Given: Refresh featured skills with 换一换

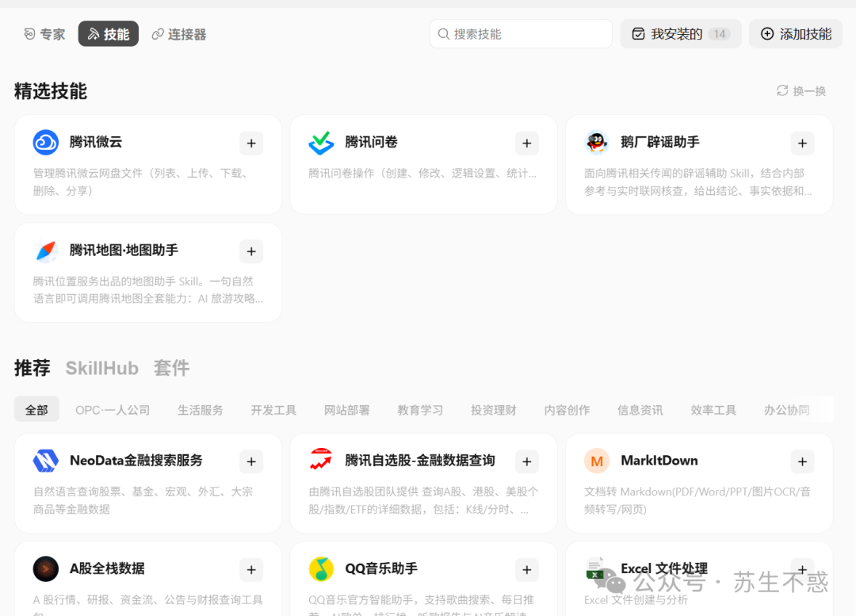Looking at the screenshot, I should (x=801, y=90).
